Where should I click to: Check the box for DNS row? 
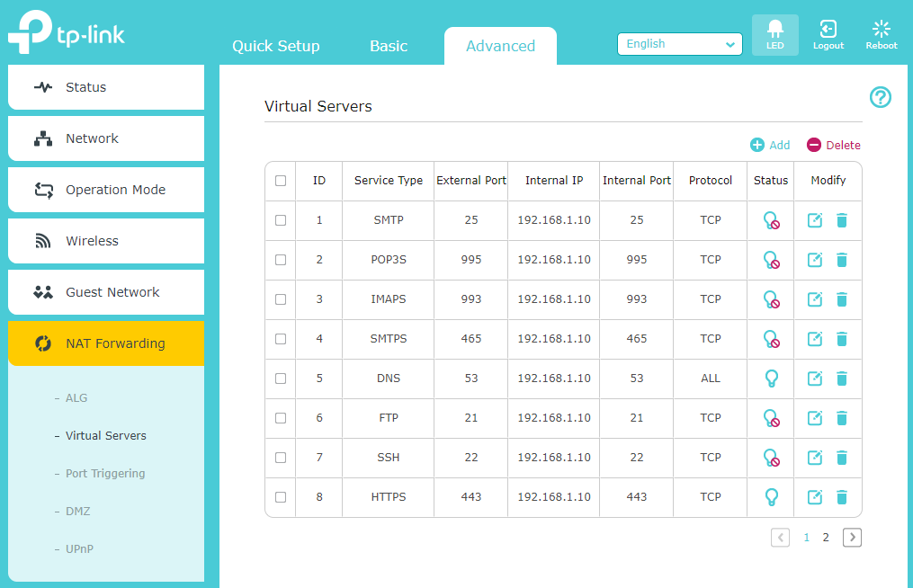coord(281,379)
